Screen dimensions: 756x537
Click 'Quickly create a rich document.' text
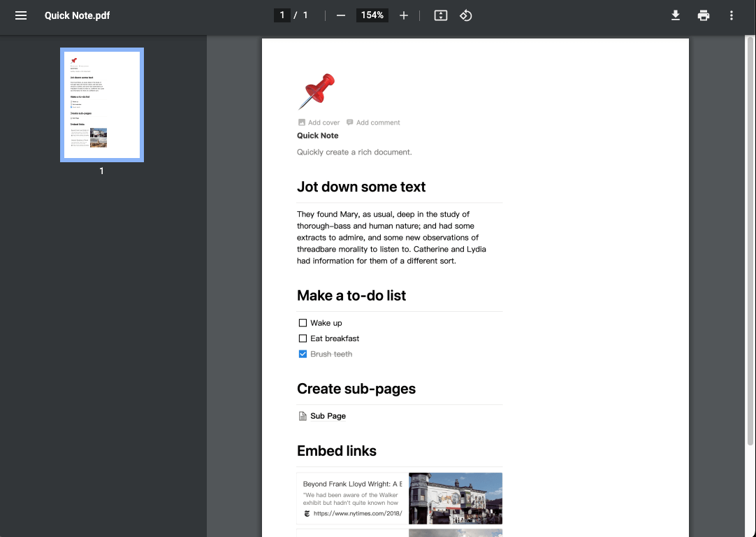(354, 152)
